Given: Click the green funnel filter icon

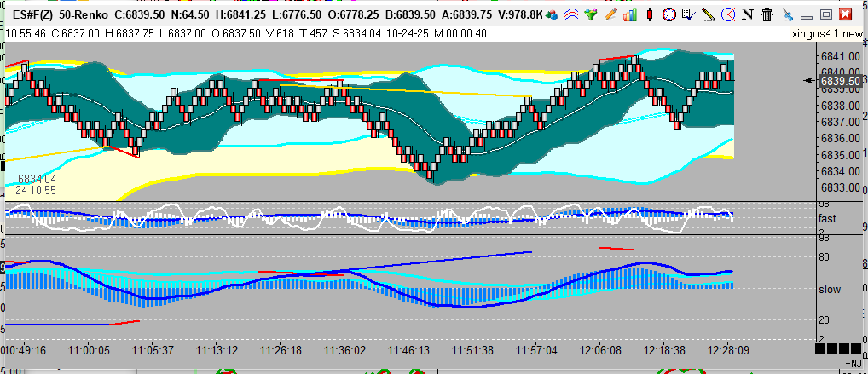Looking at the screenshot, I should click(591, 14).
